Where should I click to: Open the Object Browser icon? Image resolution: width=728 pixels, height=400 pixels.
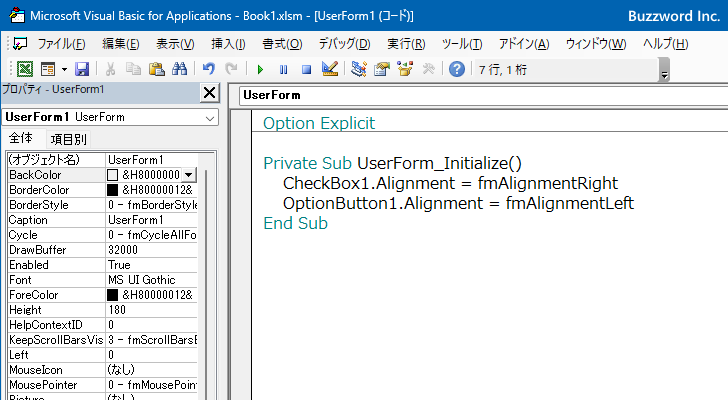[x=405, y=69]
